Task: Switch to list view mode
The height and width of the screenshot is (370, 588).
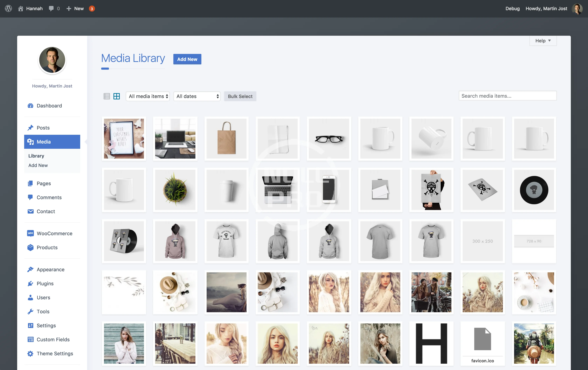Action: [107, 96]
